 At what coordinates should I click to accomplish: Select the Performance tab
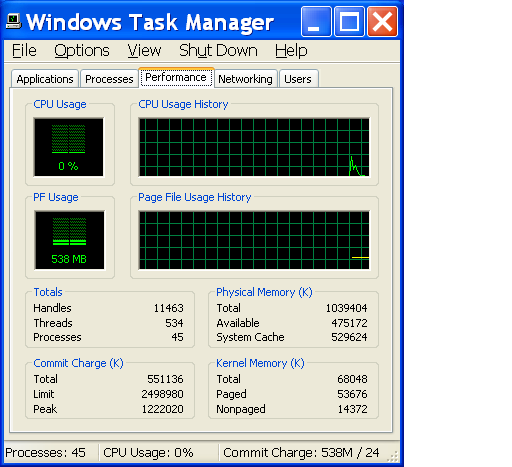point(176,77)
